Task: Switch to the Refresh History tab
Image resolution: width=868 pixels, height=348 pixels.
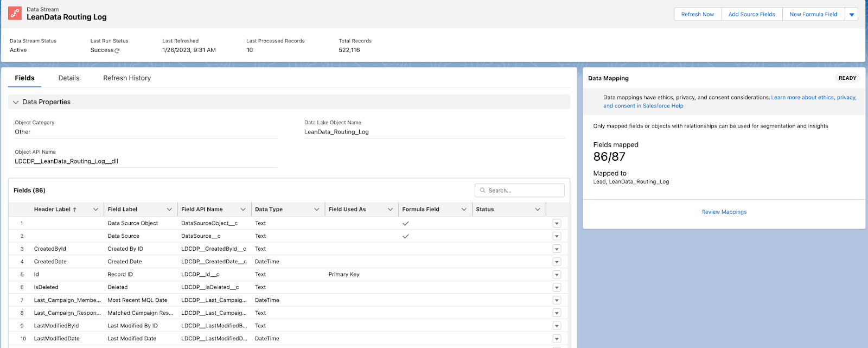Action: (127, 78)
